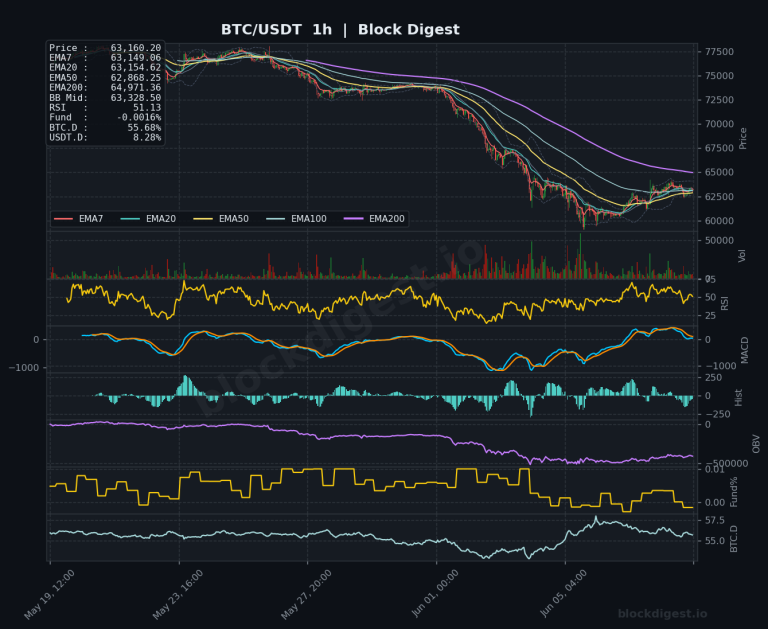Click the Fund% axis label
The width and height of the screenshot is (768, 629).
pos(733,492)
